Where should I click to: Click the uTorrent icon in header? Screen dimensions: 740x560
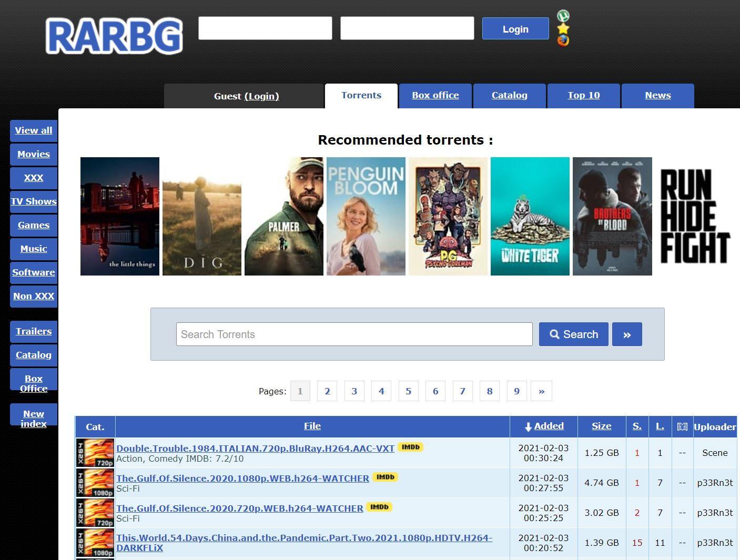click(563, 16)
